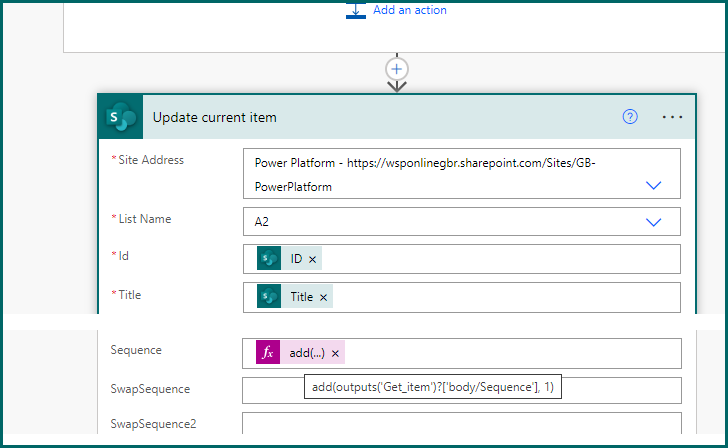
Task: Remove the add(...) expression token
Action: pyautogui.click(x=335, y=353)
